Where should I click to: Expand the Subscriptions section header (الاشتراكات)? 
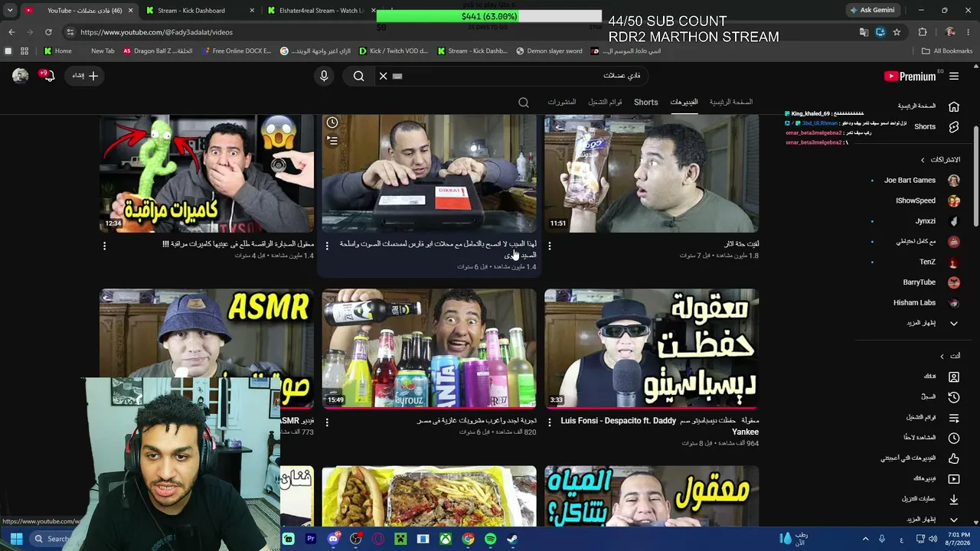[940, 160]
